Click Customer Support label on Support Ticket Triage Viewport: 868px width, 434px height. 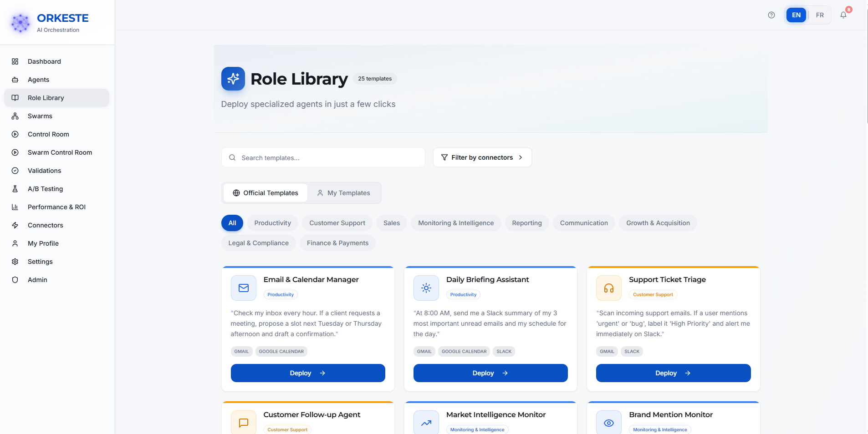click(x=653, y=295)
